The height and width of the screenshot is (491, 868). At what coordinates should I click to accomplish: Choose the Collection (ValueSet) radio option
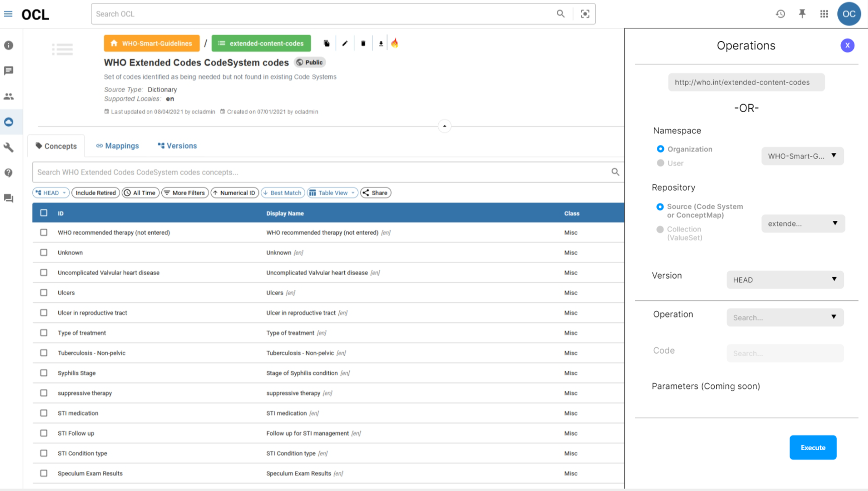coord(660,229)
